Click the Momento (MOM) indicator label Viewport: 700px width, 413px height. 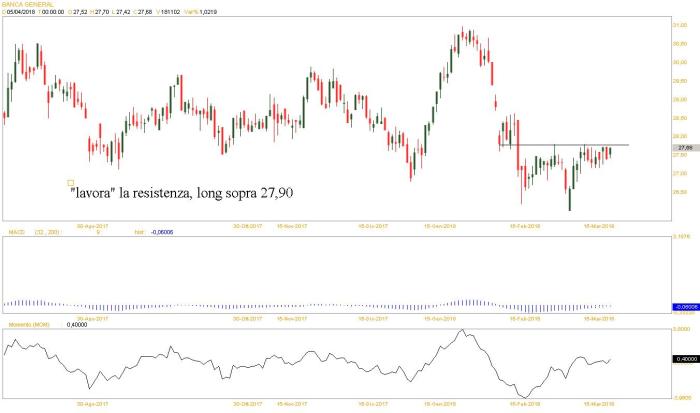coord(26,324)
